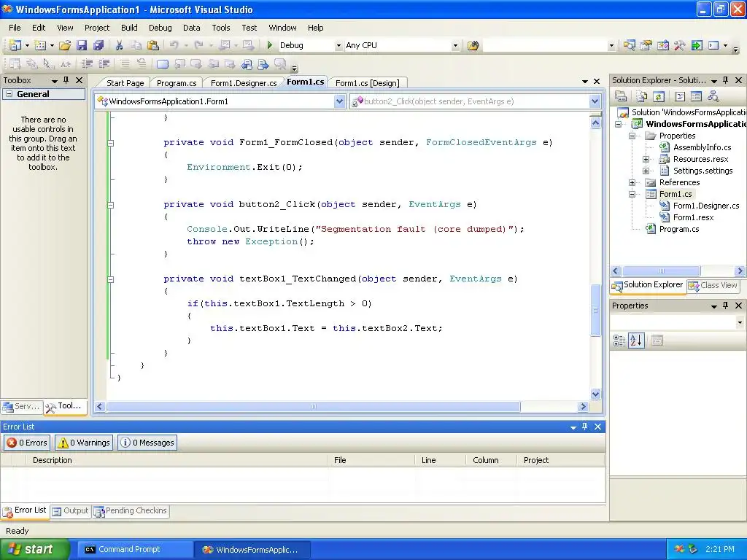
Task: Click the New Project toolbar icon
Action: (x=15, y=45)
